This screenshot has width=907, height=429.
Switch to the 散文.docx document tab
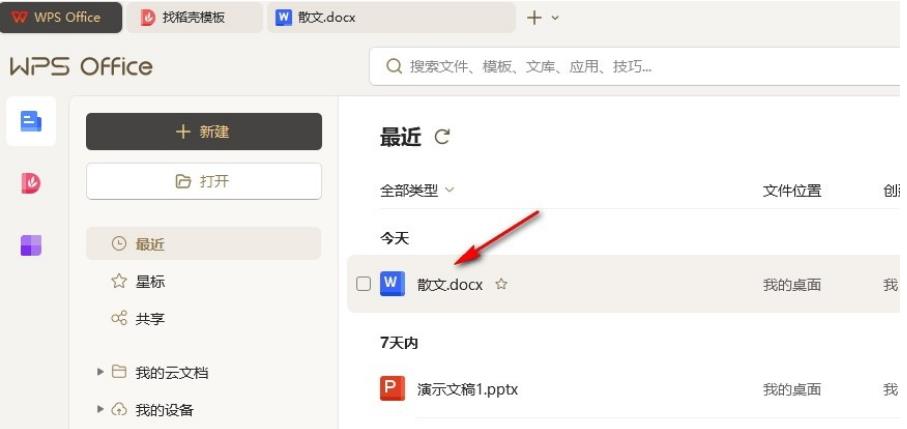(390, 17)
